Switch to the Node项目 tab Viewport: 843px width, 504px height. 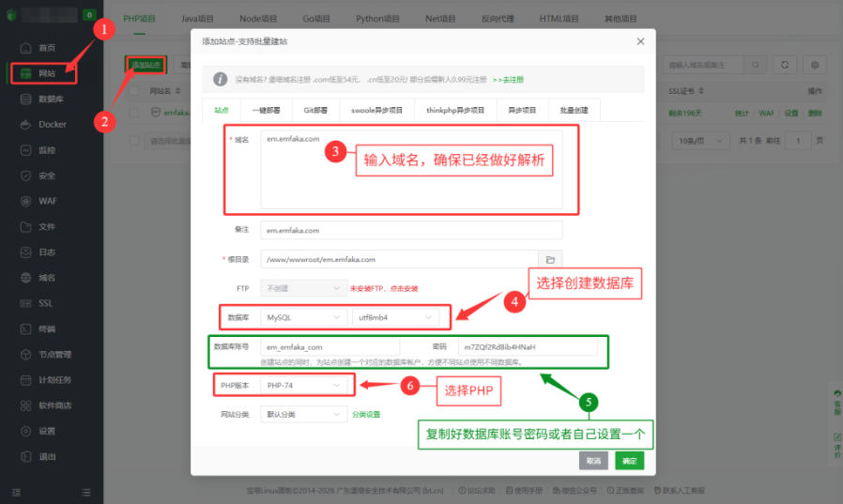pyautogui.click(x=258, y=19)
